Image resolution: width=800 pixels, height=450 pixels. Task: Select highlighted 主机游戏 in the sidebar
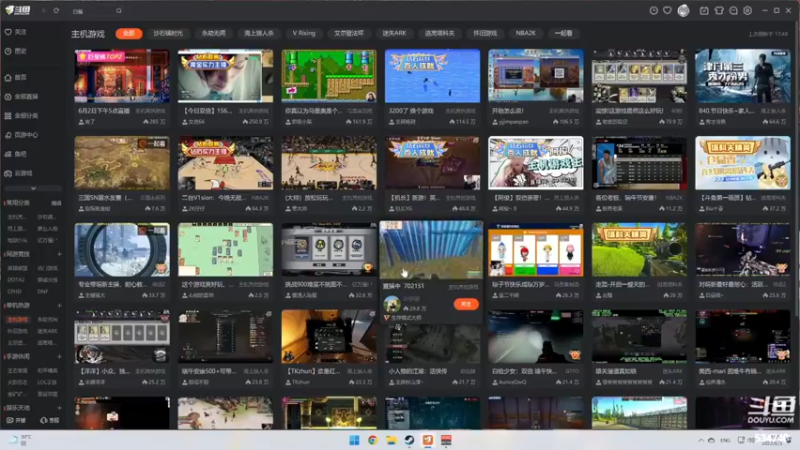tap(17, 319)
